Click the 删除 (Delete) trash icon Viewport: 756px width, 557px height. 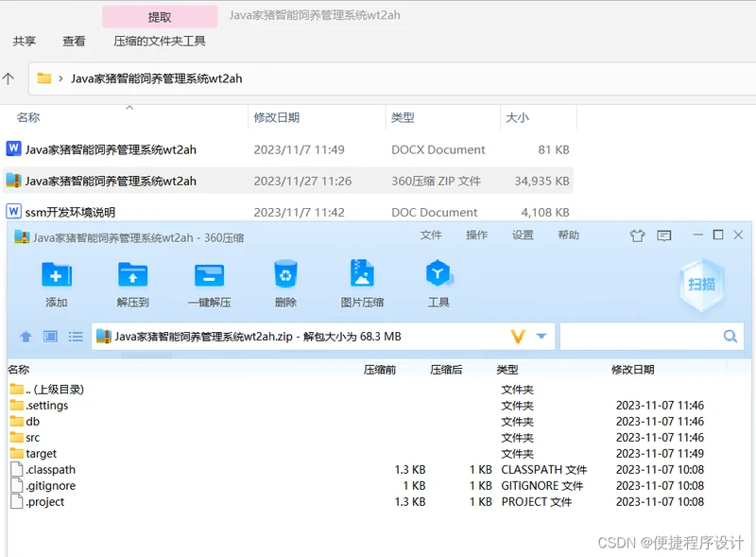[285, 273]
